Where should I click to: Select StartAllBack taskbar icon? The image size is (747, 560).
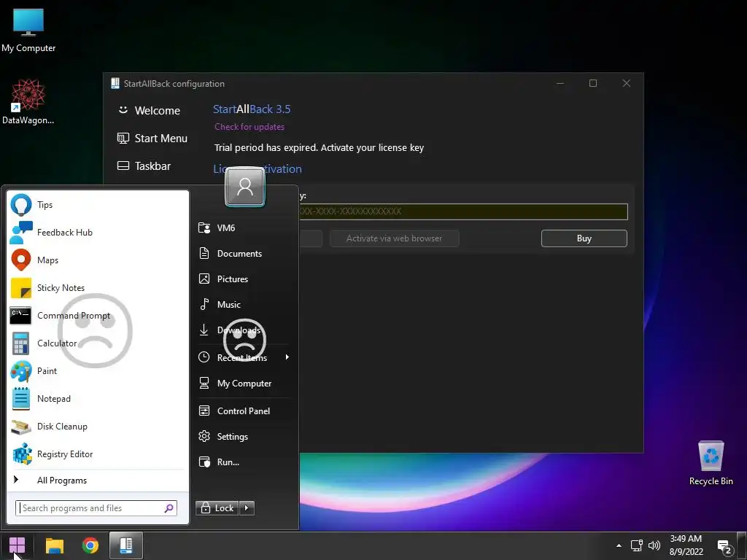tap(125, 545)
